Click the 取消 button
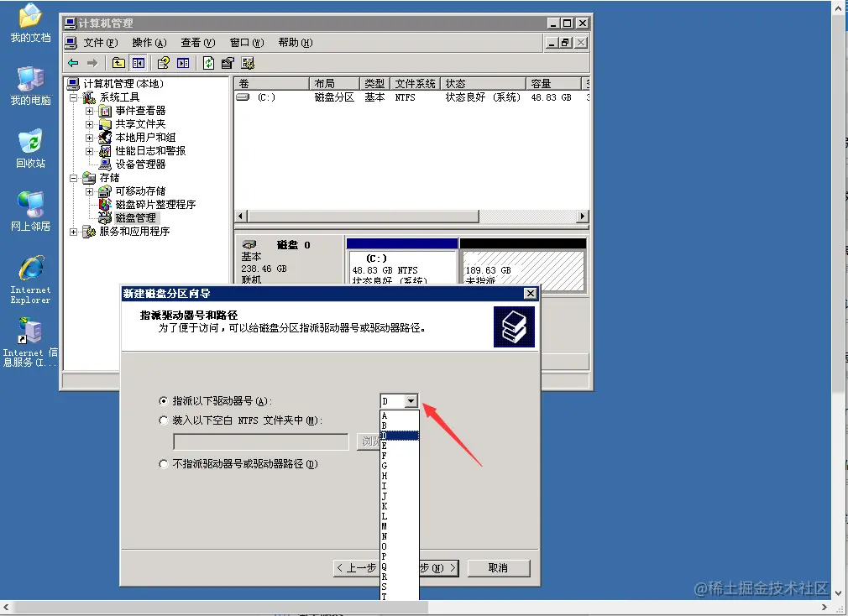848x616 pixels. (499, 567)
